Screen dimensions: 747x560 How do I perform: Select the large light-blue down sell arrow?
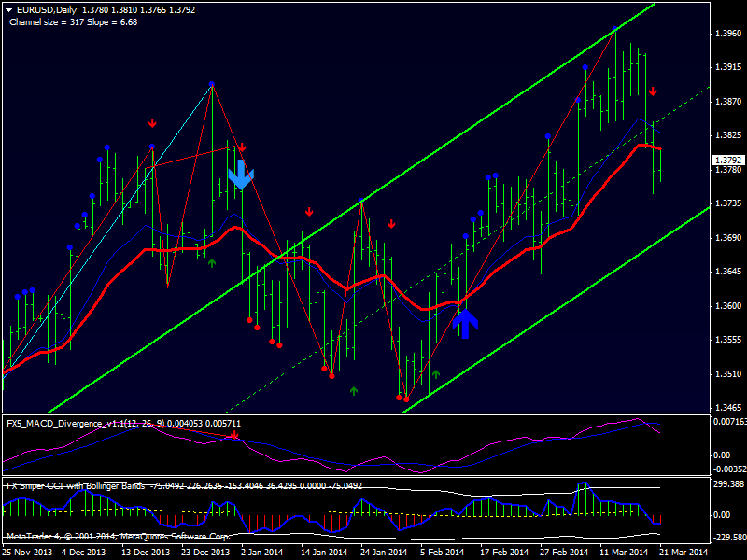[x=241, y=175]
